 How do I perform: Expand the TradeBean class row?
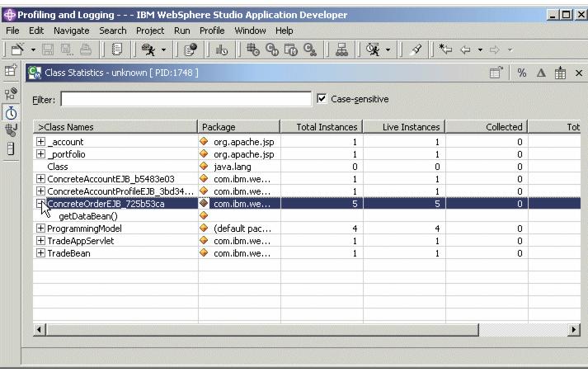(40, 252)
